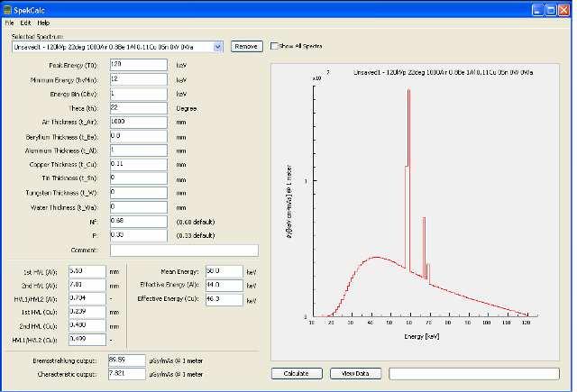
Task: Click the Mean Energy value field
Action: coord(224,272)
